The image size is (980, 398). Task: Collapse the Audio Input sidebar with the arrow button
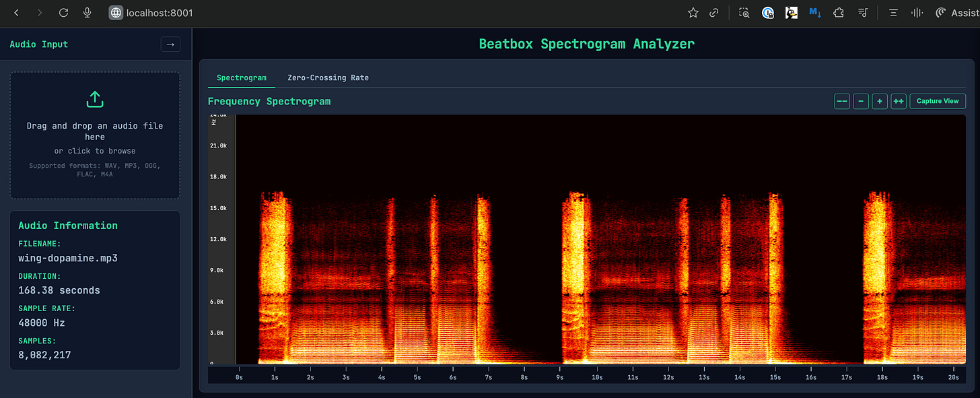tap(170, 44)
